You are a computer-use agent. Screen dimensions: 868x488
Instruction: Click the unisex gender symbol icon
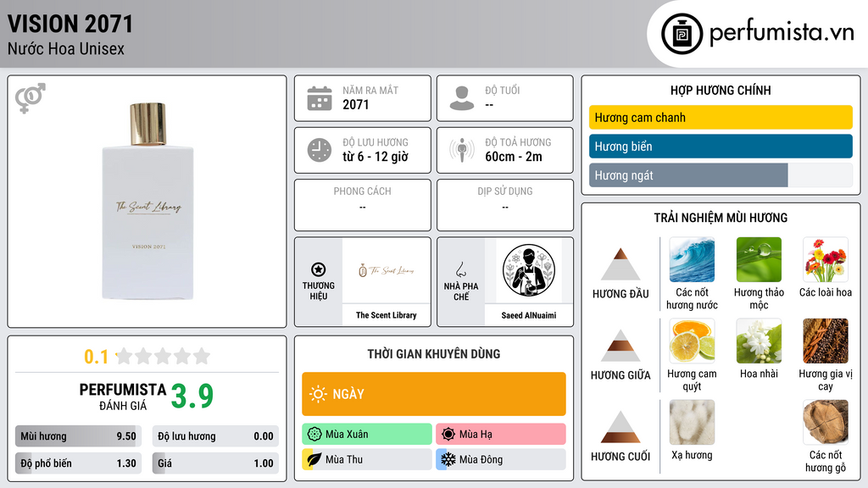coord(31,98)
